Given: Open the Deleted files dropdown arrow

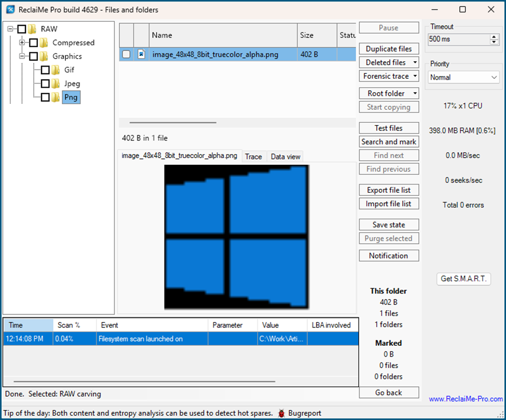Looking at the screenshot, I should (415, 63).
